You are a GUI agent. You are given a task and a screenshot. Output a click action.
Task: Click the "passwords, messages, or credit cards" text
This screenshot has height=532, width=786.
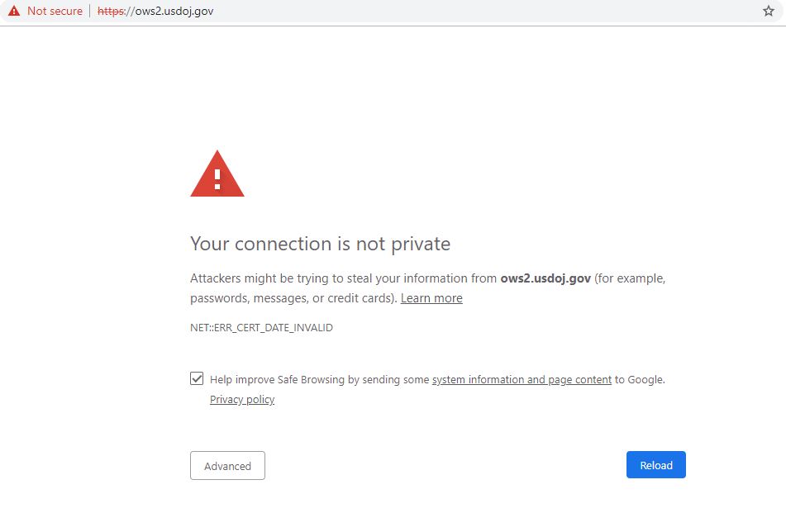pyautogui.click(x=293, y=298)
